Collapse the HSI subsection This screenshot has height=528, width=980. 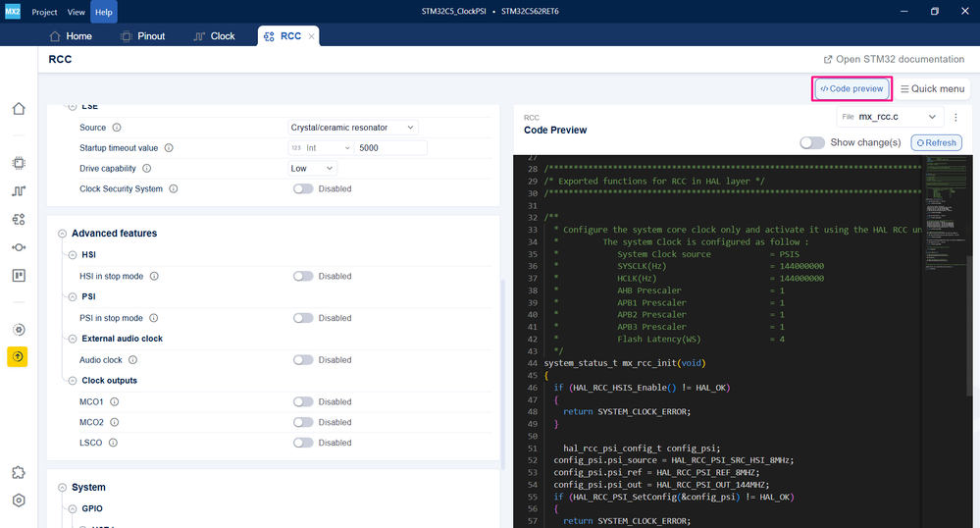pyautogui.click(x=73, y=255)
